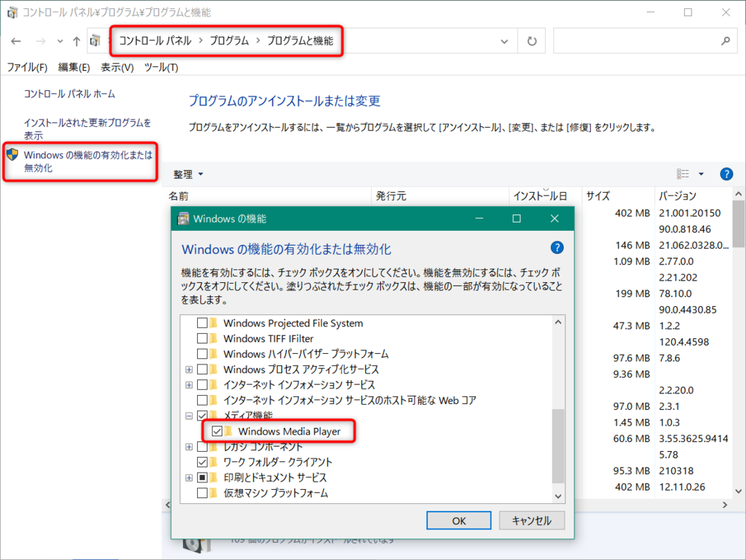Click features list scroll down arrow
746x560 pixels.
[558, 496]
